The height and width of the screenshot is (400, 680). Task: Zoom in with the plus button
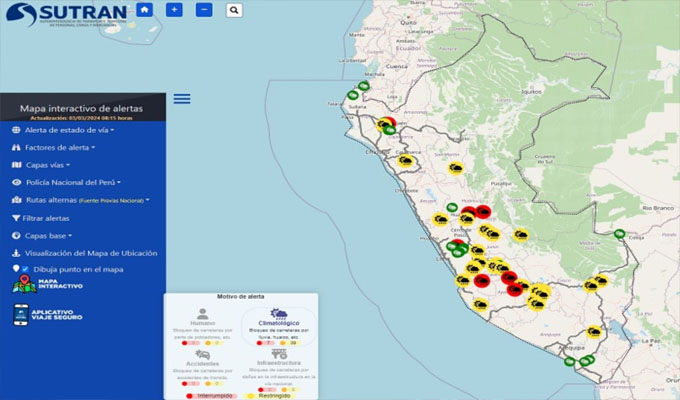pos(174,10)
